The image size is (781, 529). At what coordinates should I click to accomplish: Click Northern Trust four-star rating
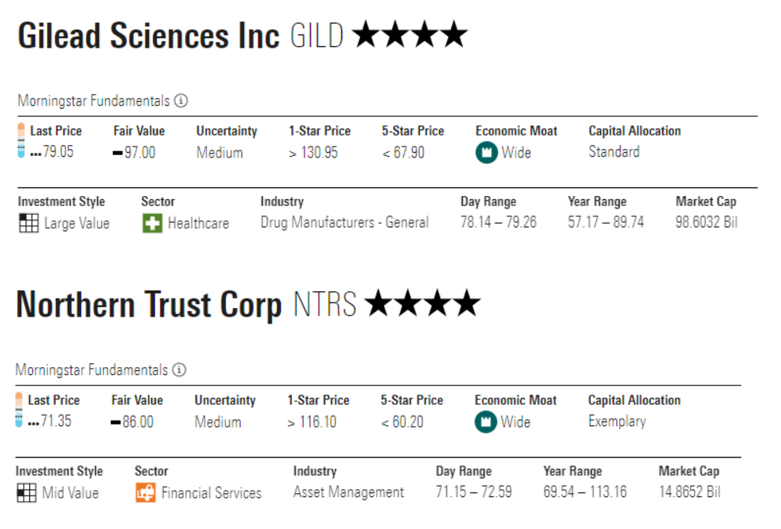pyautogui.click(x=422, y=304)
